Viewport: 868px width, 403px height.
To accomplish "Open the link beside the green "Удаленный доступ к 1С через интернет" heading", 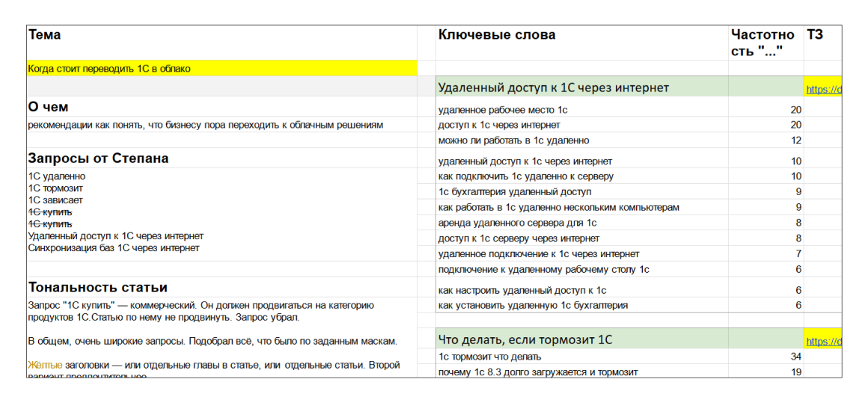I will click(x=824, y=90).
